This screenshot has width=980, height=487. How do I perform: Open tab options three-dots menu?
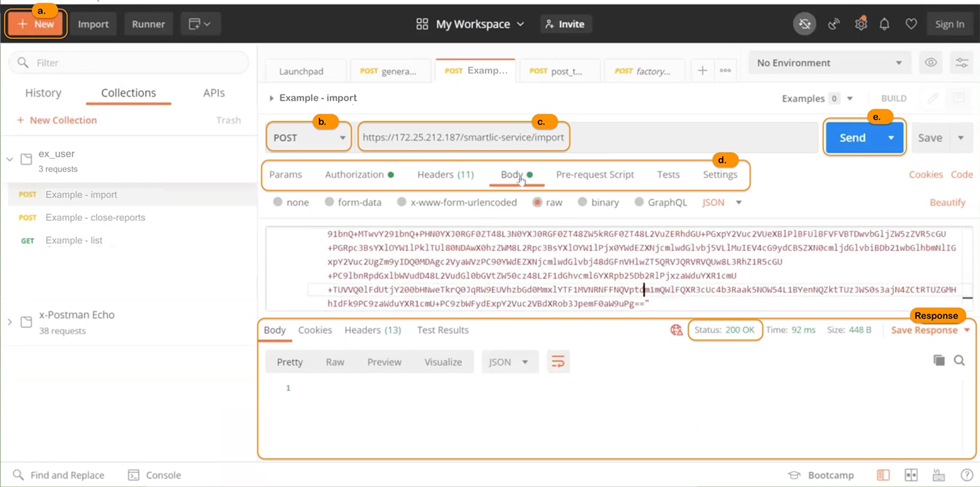[725, 71]
